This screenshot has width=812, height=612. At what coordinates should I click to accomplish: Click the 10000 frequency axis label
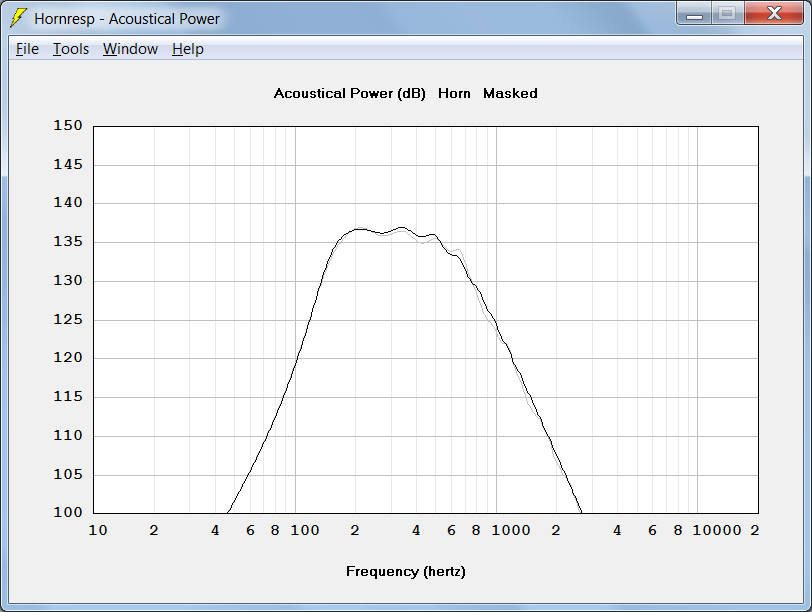pyautogui.click(x=717, y=530)
